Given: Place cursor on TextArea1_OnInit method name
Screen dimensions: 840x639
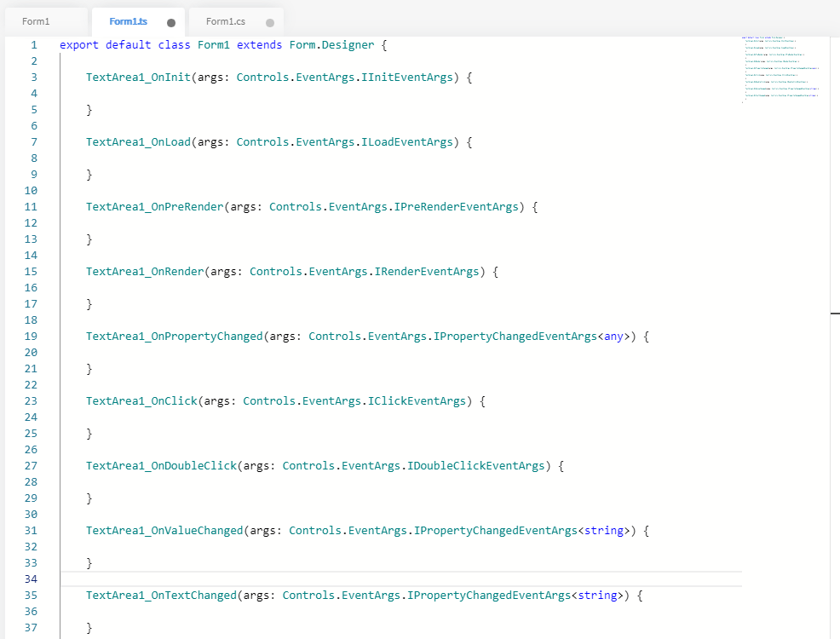Looking at the screenshot, I should 138,77.
